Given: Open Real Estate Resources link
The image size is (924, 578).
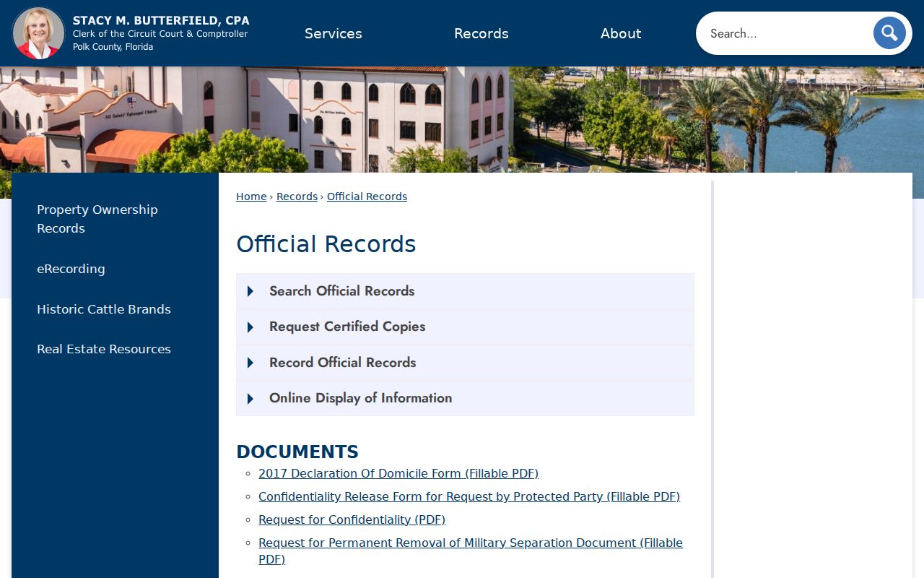Looking at the screenshot, I should [104, 349].
